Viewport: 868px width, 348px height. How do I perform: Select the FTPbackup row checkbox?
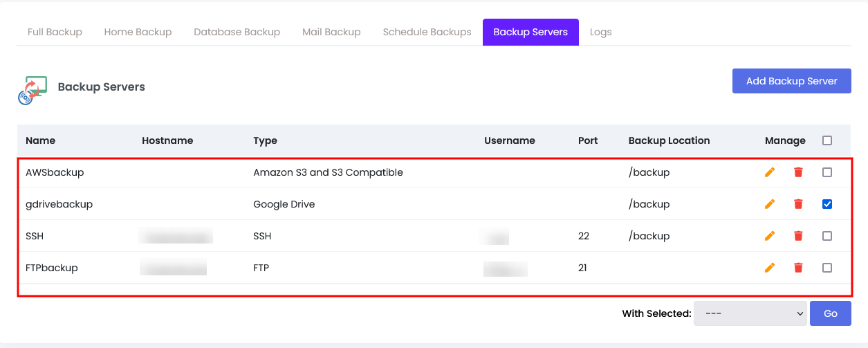[x=827, y=268]
